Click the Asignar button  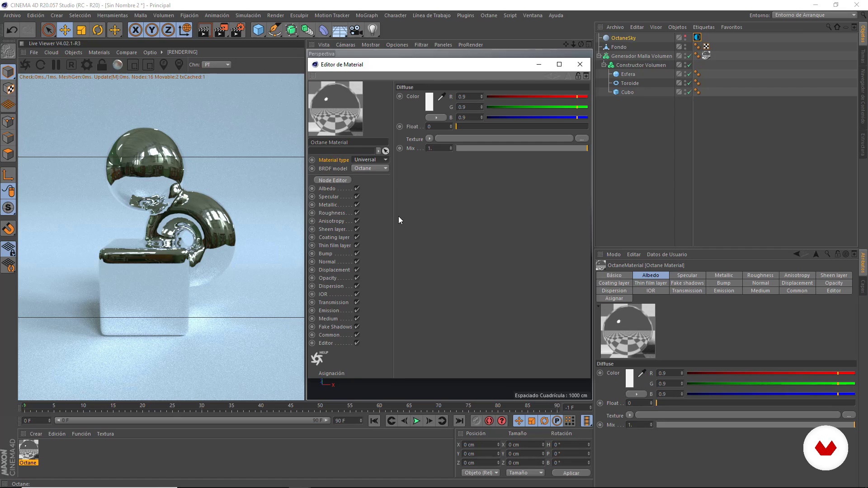click(x=614, y=298)
